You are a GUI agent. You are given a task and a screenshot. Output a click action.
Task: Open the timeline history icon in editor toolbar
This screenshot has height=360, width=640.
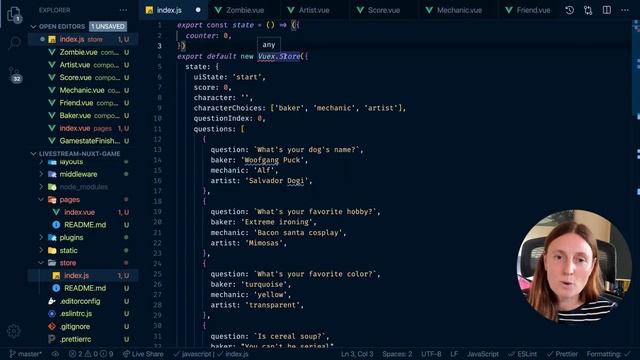point(569,10)
